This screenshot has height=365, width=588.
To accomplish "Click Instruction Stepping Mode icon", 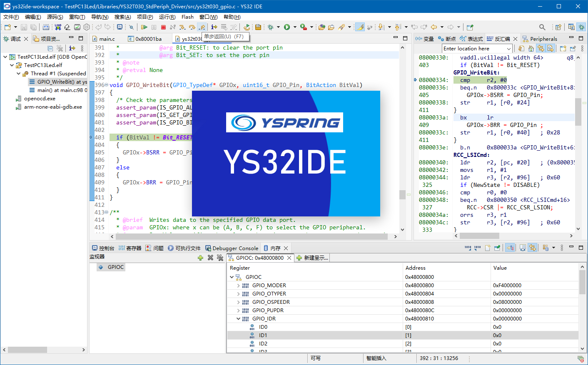I will 214,27.
